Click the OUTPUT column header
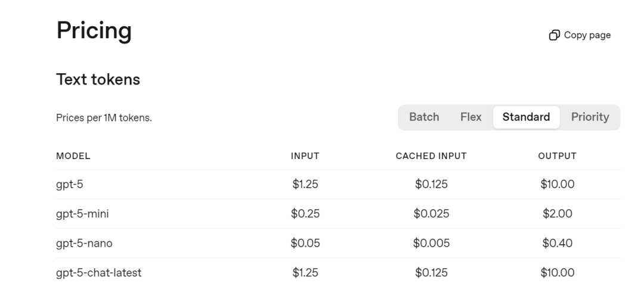644x283 pixels. tap(558, 156)
